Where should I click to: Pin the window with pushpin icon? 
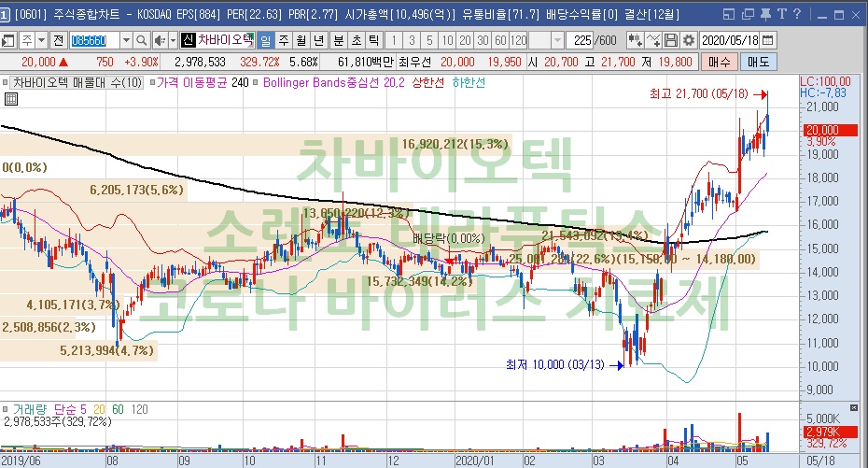click(x=765, y=14)
